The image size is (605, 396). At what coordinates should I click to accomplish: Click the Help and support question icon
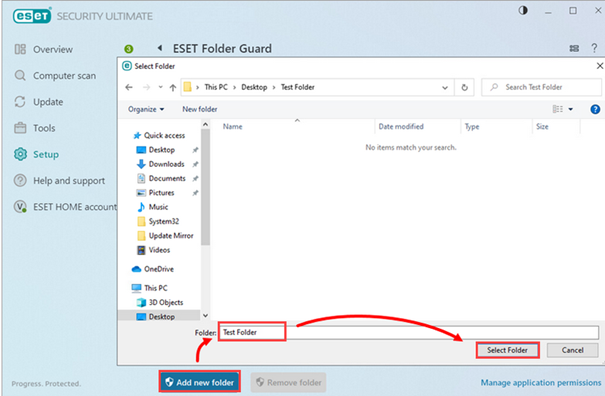click(20, 181)
